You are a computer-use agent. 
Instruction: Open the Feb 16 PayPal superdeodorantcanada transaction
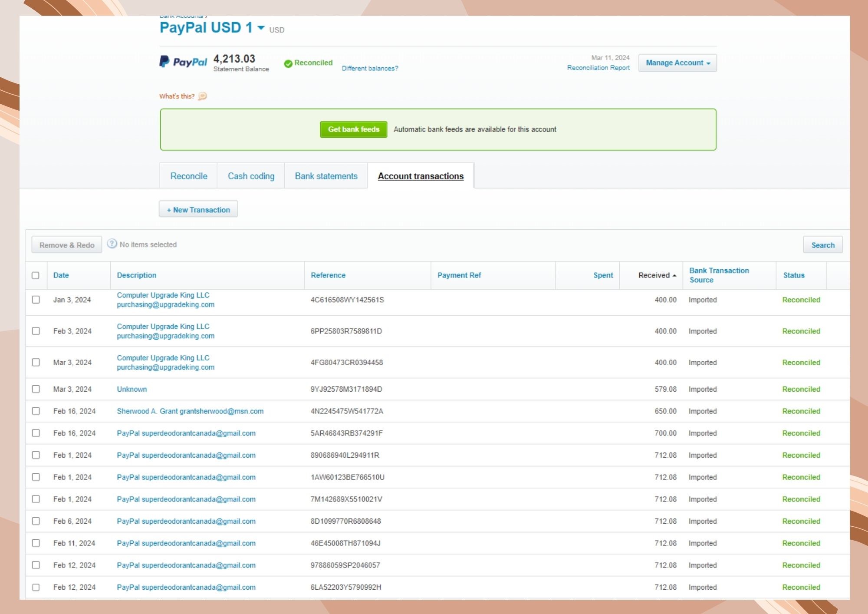186,433
